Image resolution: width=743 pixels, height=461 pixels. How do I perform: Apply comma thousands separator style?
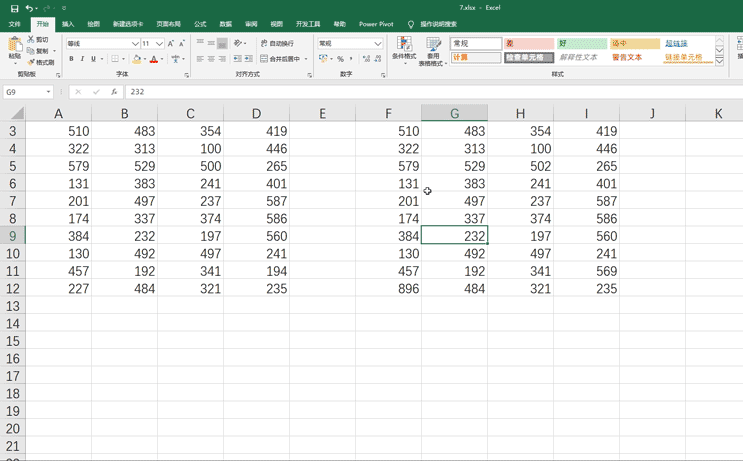click(351, 59)
